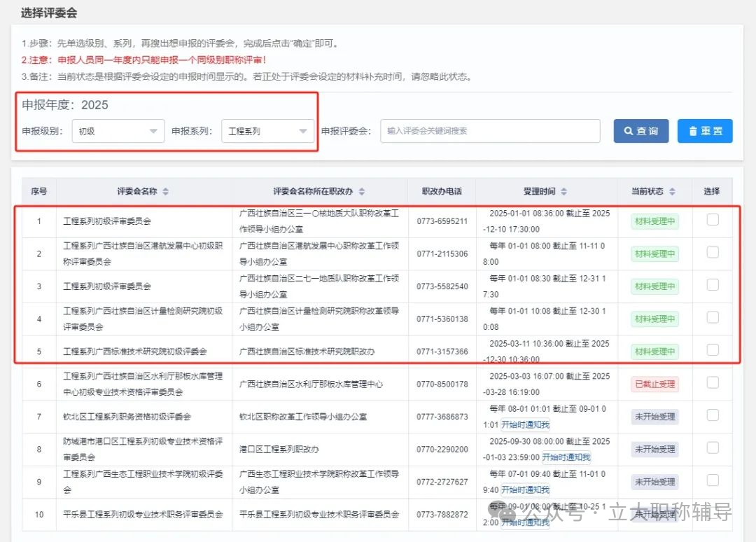Open the 申报系列 dropdown showing 工程系列
This screenshot has width=756, height=542.
coord(267,131)
